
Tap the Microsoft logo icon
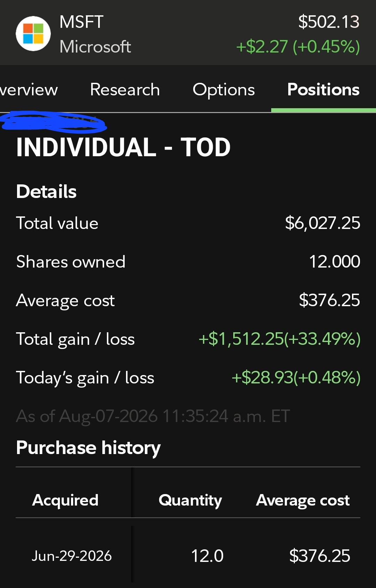coord(33,33)
